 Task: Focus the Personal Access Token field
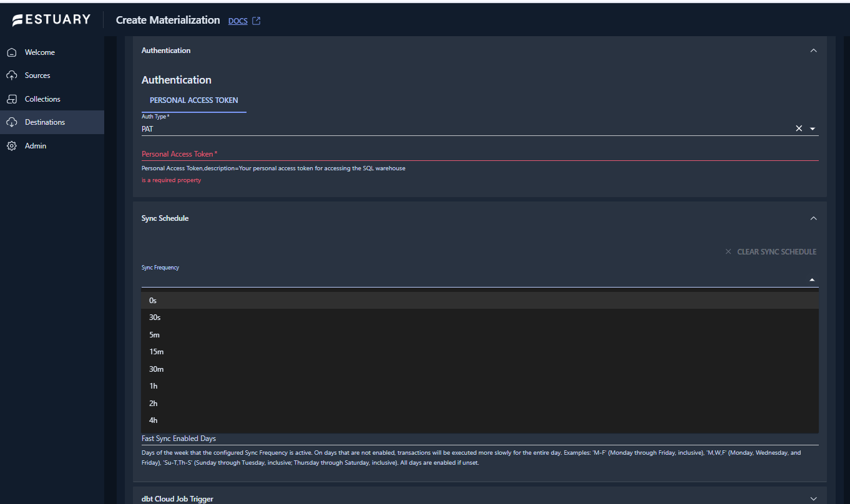[x=479, y=153]
